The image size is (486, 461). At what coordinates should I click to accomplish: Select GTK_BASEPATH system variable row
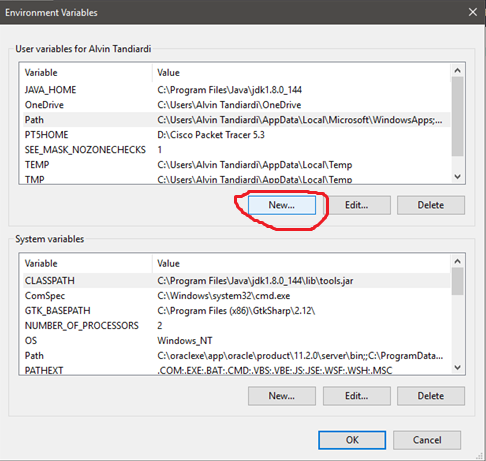237,311
